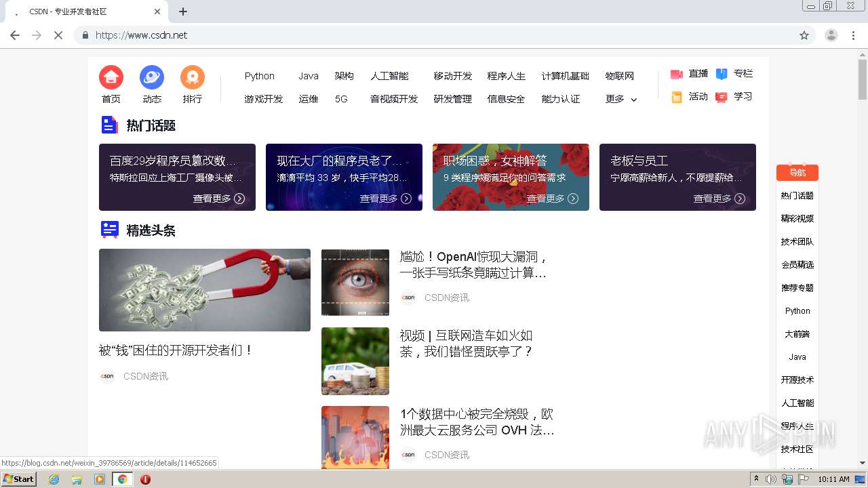Open Chrome three-dot menu
The width and height of the screenshot is (868, 488).
point(853,35)
